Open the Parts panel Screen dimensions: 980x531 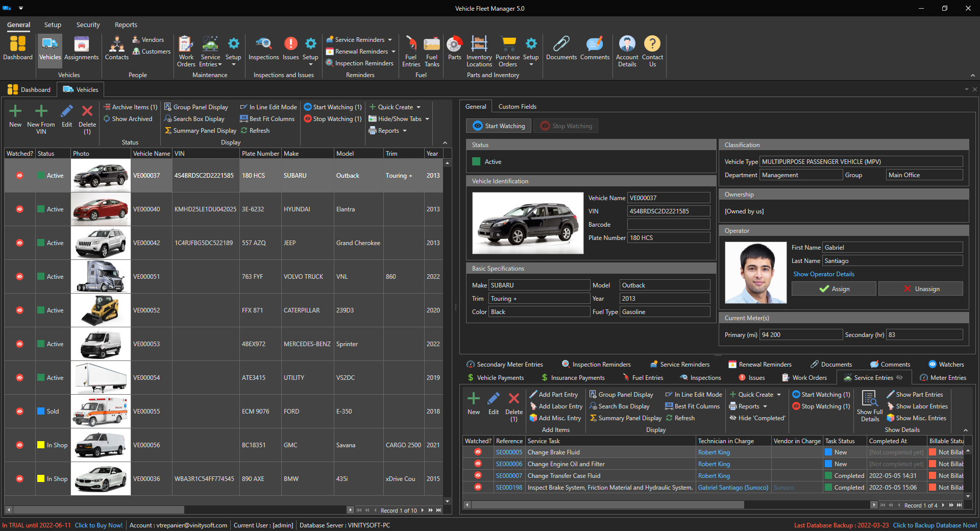tap(454, 50)
